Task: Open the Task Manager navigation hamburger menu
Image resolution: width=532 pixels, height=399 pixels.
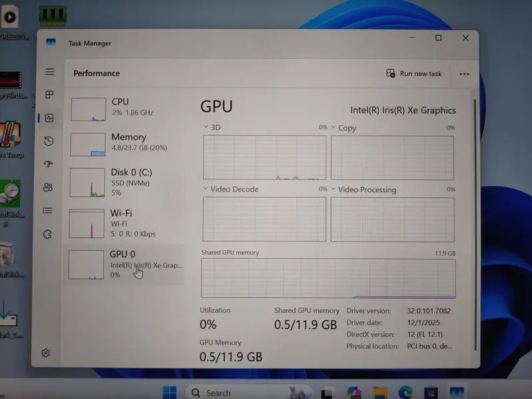Action: click(x=50, y=72)
